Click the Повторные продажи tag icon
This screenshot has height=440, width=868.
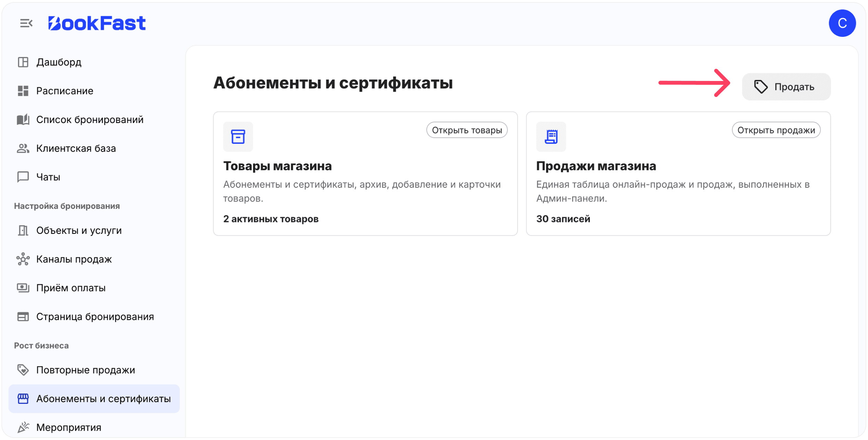(23, 370)
